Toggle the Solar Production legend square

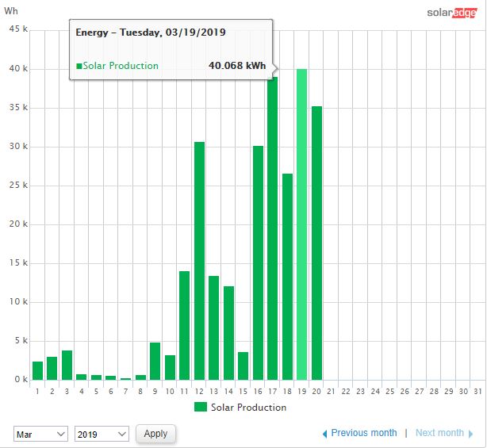pyautogui.click(x=200, y=408)
